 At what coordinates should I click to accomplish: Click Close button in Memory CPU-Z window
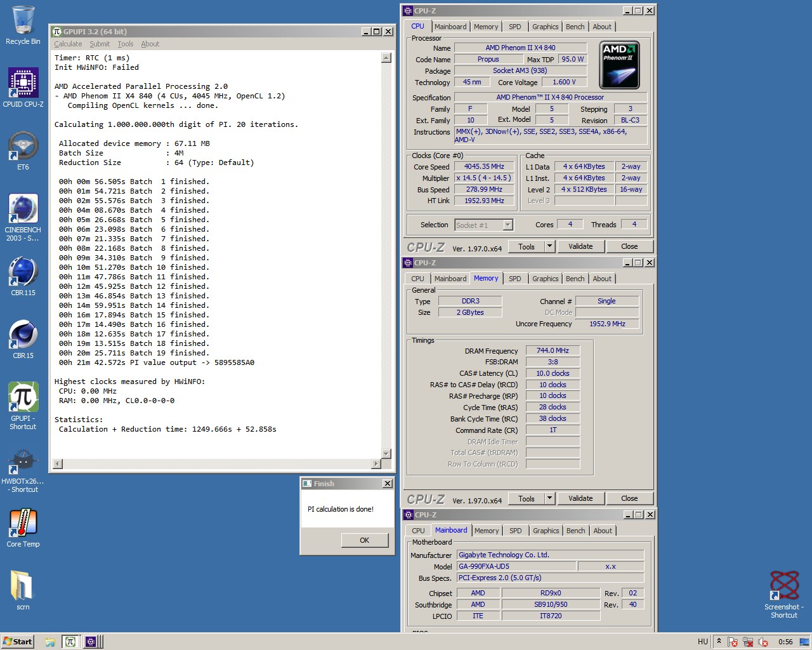point(629,498)
